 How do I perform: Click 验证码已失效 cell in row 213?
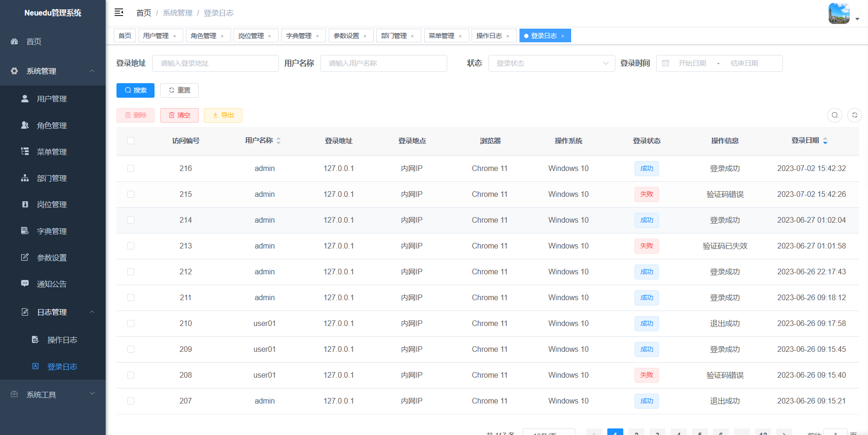(x=725, y=246)
